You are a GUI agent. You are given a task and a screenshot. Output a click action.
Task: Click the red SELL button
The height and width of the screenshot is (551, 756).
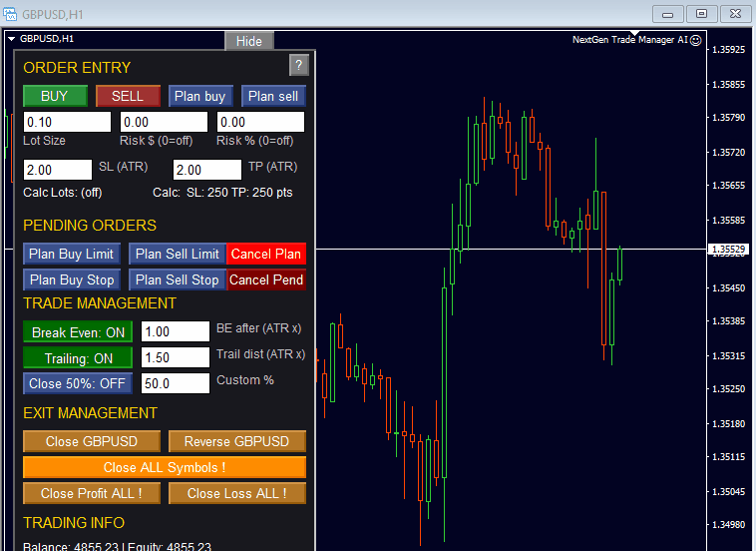(128, 96)
